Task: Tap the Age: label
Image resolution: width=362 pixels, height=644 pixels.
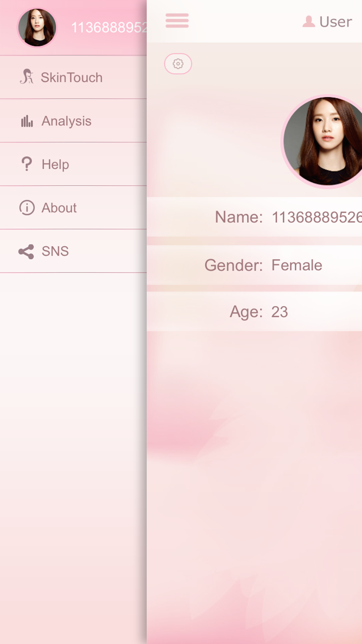Action: tap(246, 312)
